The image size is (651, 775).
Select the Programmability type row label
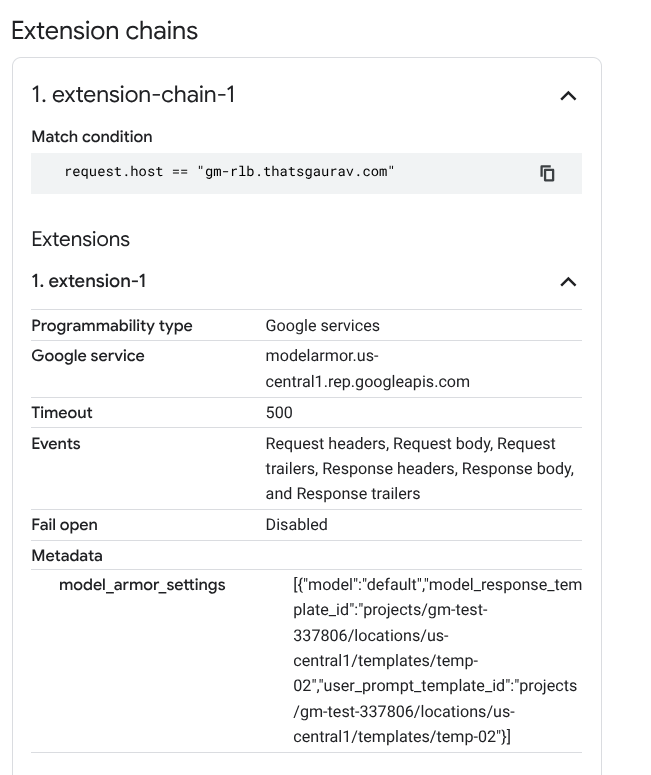coord(112,326)
